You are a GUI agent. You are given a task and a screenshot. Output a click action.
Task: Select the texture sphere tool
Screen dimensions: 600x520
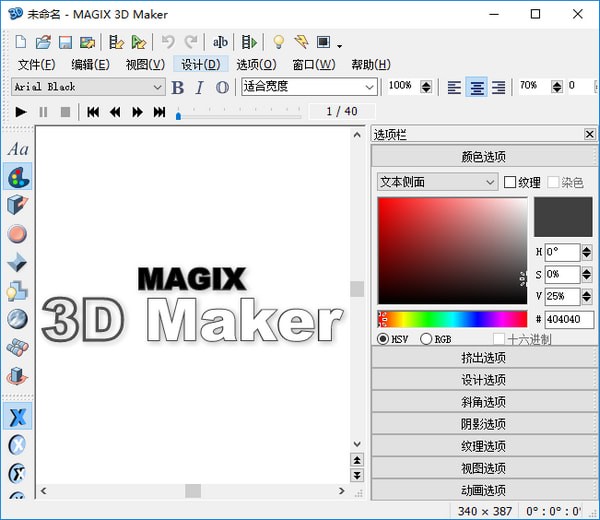18,319
